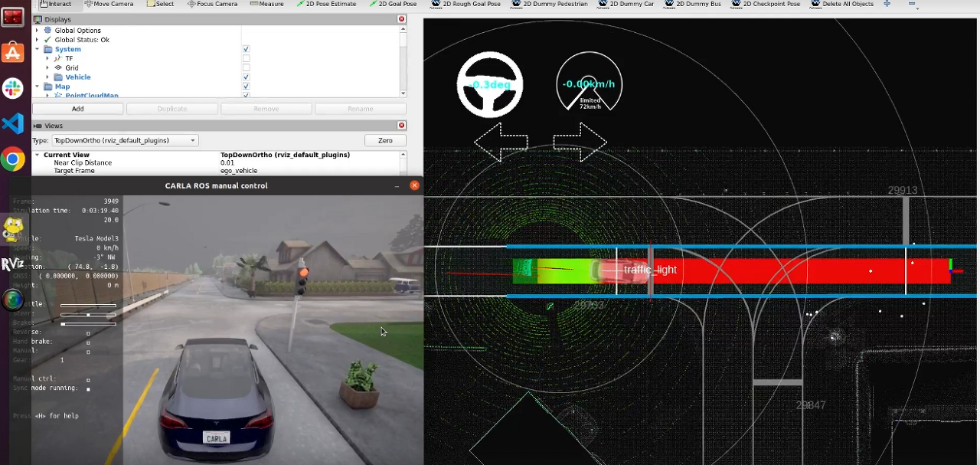Click the Zero view button
980x465 pixels.
[x=385, y=140]
